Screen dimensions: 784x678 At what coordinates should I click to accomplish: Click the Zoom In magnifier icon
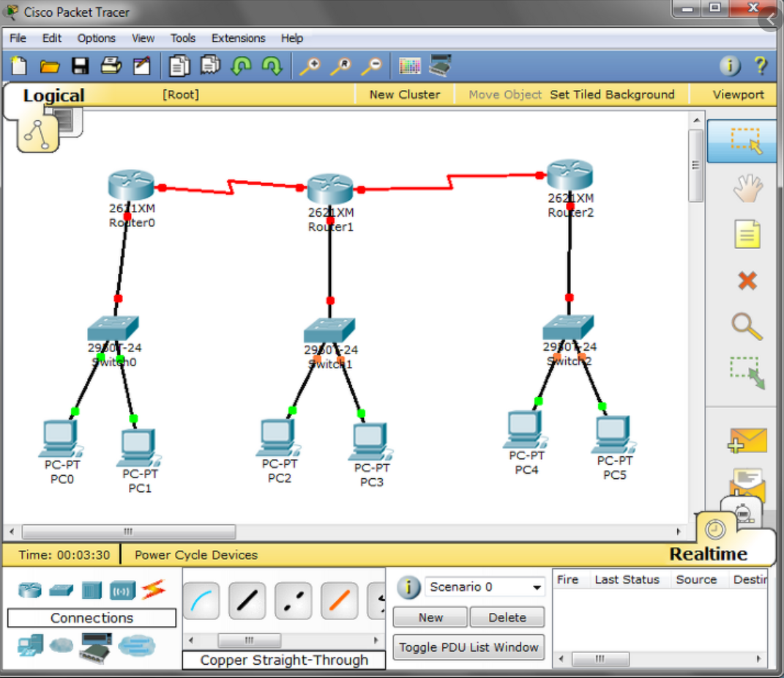310,66
